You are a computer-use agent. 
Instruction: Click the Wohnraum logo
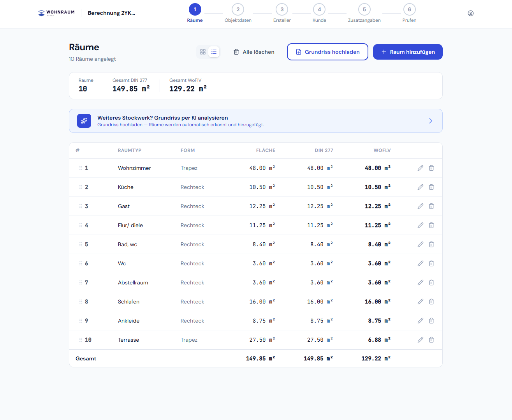coord(56,13)
